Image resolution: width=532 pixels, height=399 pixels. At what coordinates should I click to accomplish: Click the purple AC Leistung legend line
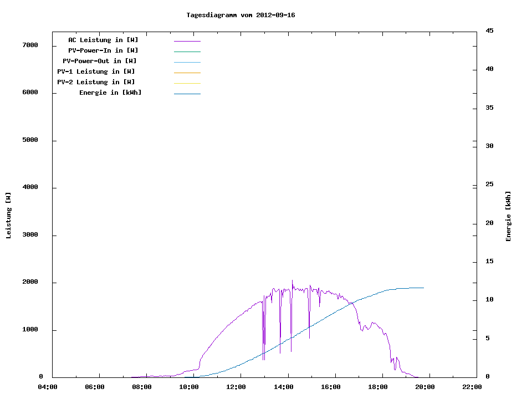coord(187,41)
